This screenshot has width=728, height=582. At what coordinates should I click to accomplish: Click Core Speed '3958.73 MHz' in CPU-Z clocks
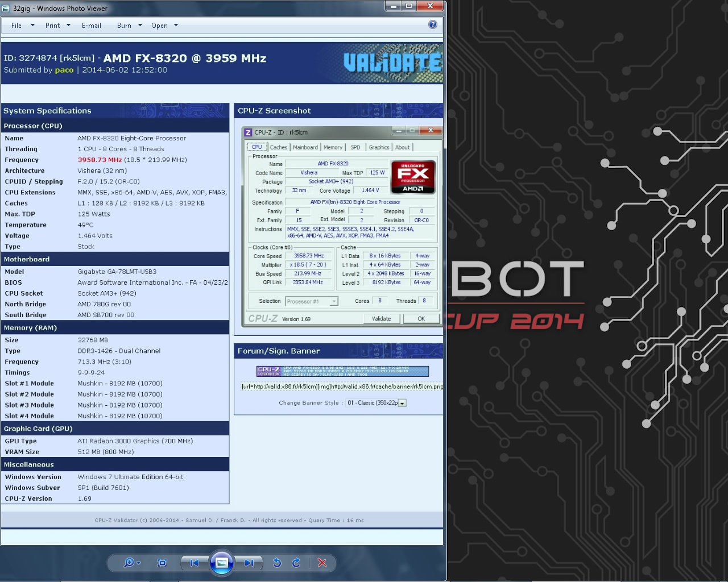[x=309, y=256]
